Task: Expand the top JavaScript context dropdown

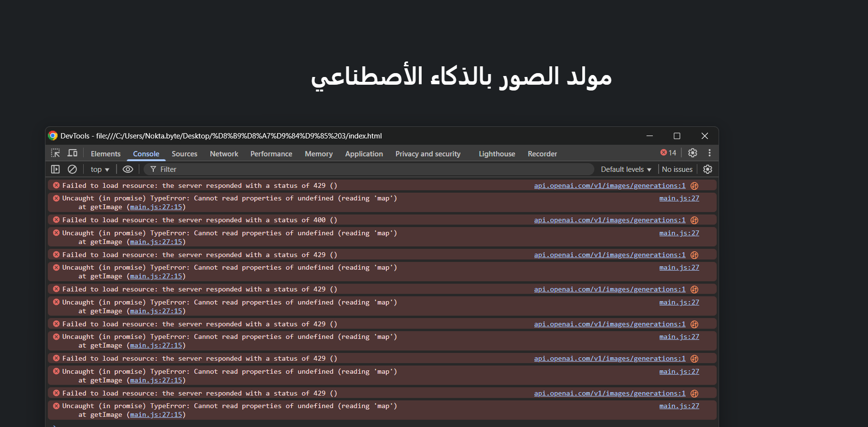Action: pos(100,169)
